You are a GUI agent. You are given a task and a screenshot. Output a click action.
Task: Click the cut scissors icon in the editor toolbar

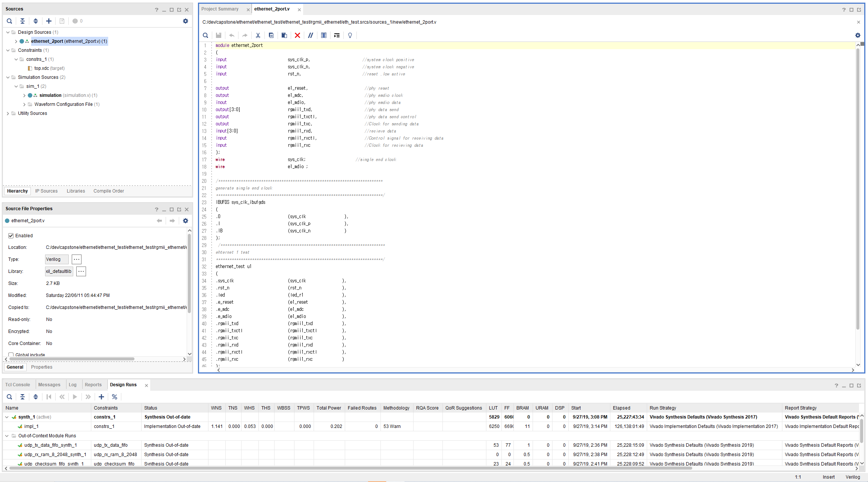pyautogui.click(x=258, y=35)
